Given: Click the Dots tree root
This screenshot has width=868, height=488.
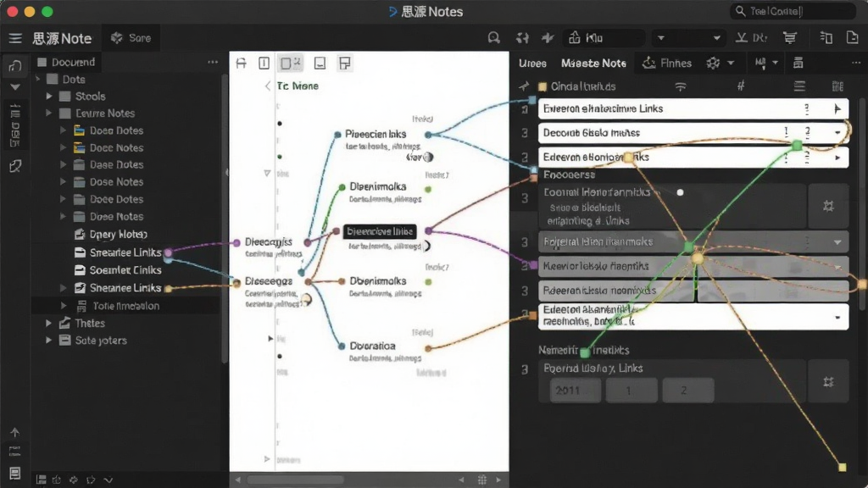Looking at the screenshot, I should (73, 79).
